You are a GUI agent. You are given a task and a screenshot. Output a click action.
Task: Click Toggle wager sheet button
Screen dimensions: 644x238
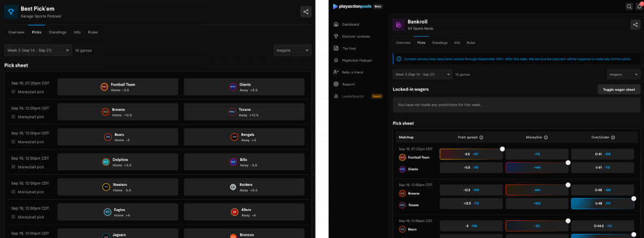[619, 90]
